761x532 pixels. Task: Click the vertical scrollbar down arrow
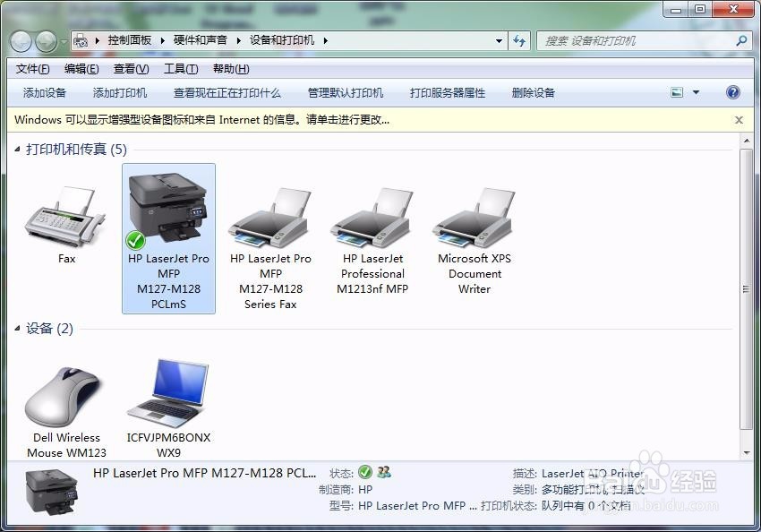click(747, 453)
